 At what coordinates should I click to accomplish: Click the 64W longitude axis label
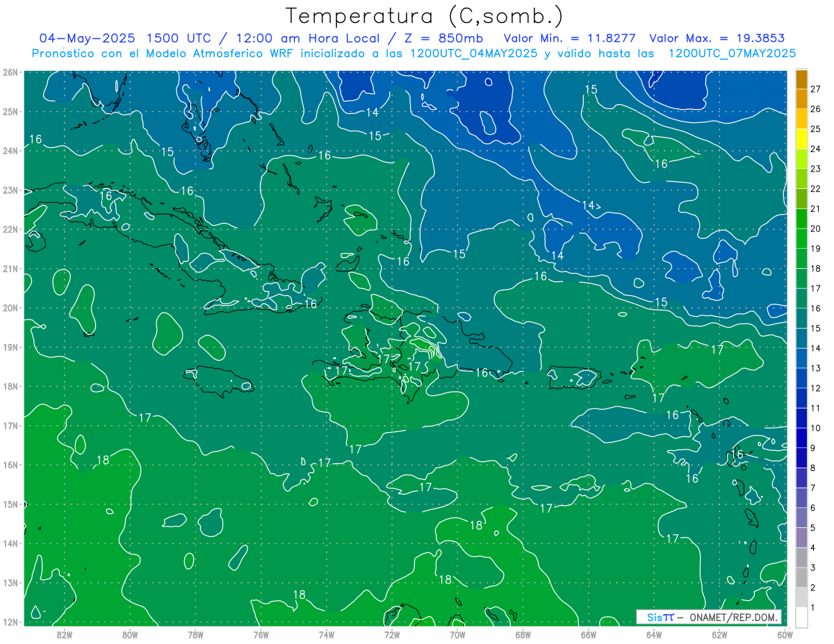pyautogui.click(x=654, y=634)
